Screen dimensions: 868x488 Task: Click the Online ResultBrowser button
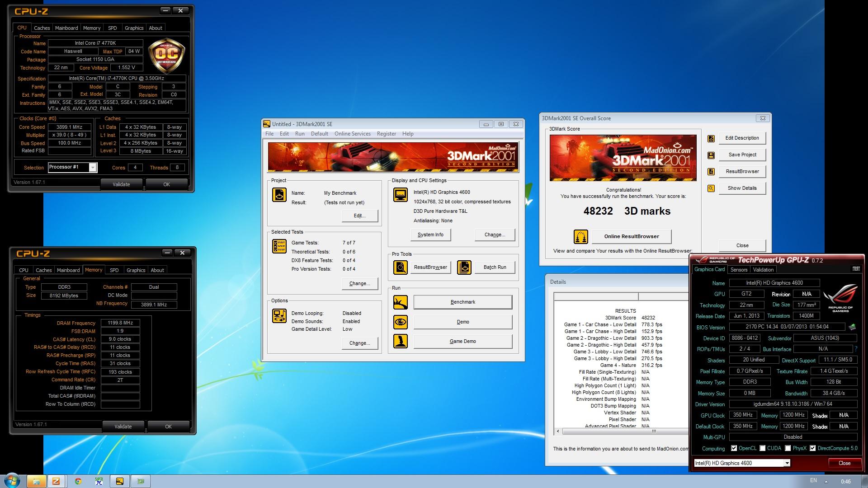click(632, 236)
